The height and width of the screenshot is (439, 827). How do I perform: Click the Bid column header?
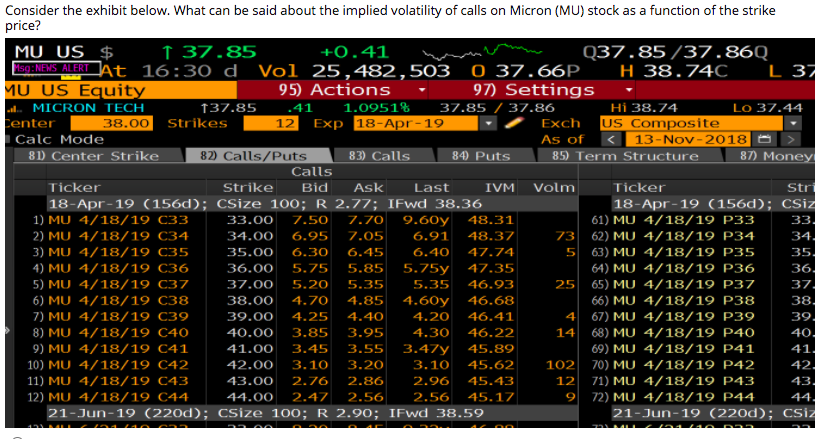(315, 188)
